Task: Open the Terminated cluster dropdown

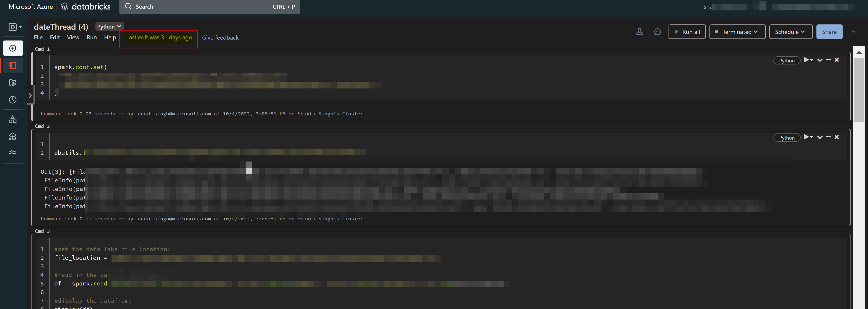Action: tap(737, 32)
